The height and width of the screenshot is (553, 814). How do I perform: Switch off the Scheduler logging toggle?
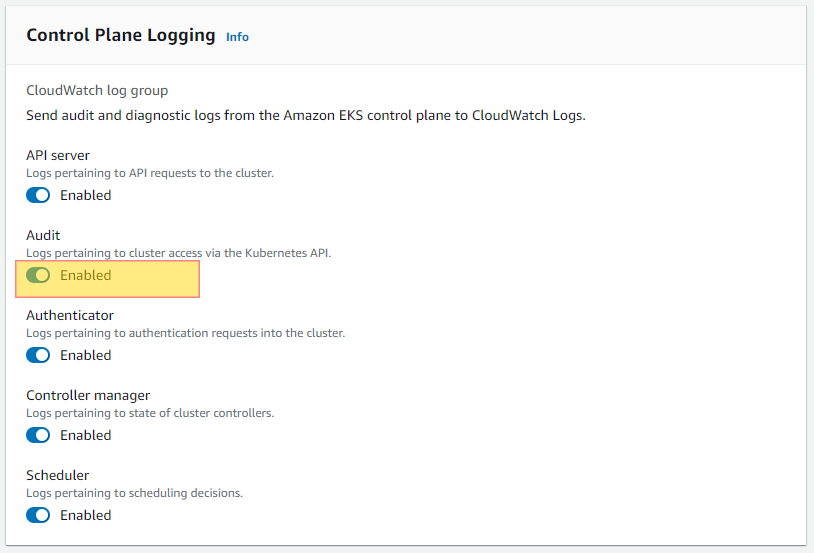(x=38, y=515)
